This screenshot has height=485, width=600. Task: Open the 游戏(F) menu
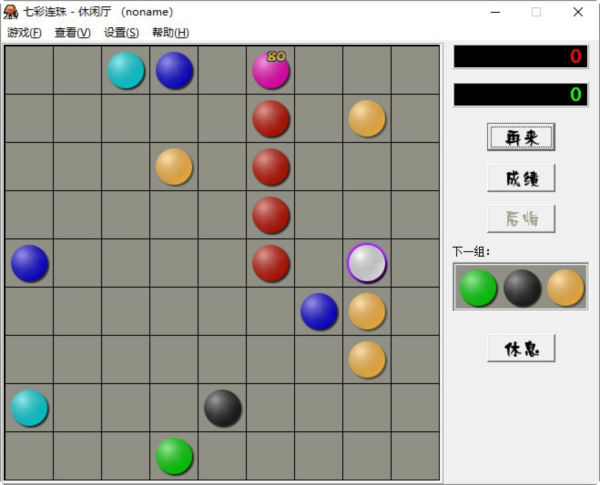[24, 32]
